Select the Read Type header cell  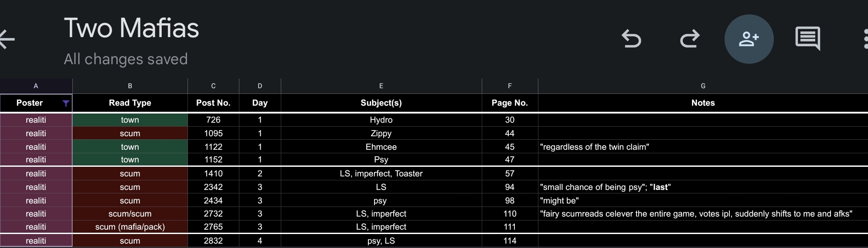click(130, 103)
